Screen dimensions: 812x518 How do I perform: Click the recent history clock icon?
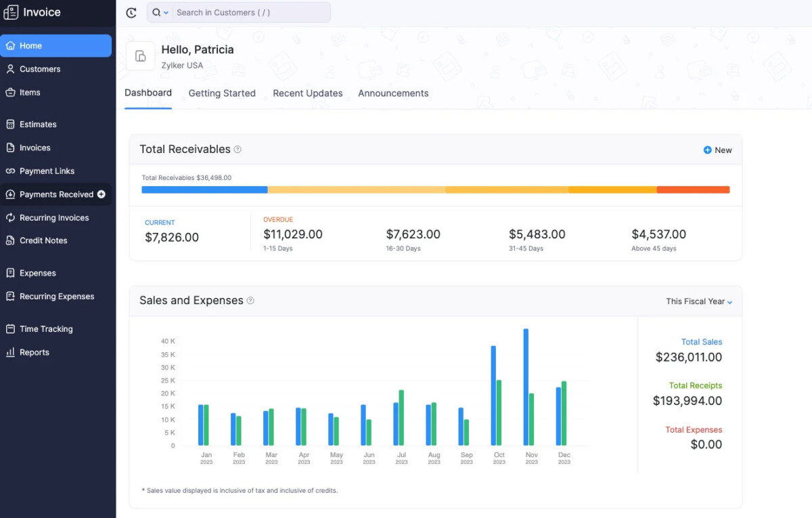(x=131, y=13)
